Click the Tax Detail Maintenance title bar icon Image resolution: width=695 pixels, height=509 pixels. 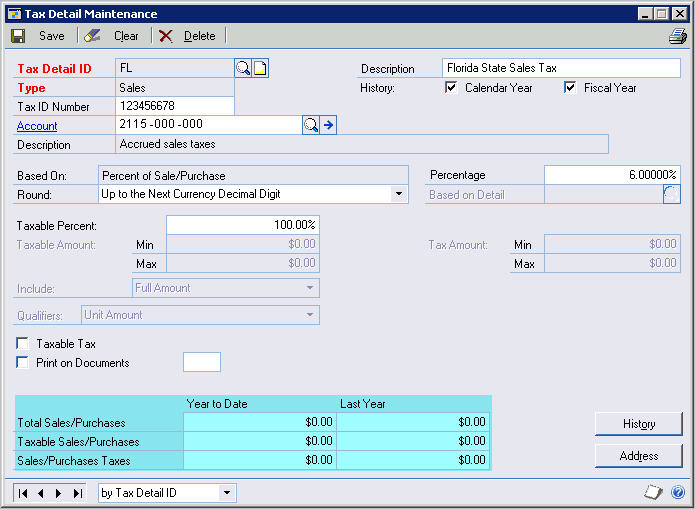[14, 14]
